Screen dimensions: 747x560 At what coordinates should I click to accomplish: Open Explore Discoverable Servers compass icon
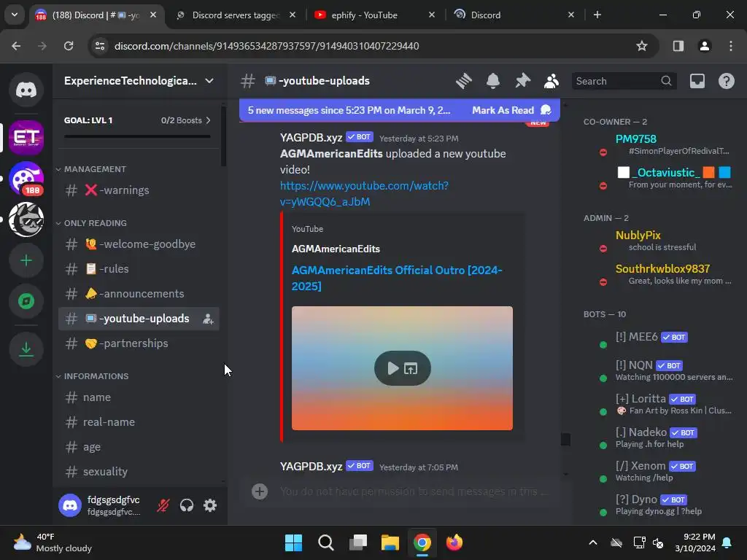(26, 301)
